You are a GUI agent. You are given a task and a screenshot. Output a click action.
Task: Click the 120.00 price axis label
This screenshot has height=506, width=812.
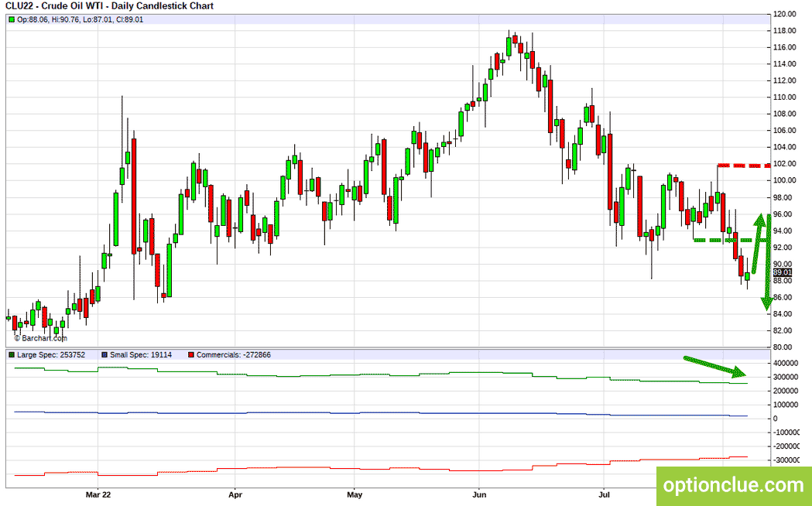coord(784,14)
